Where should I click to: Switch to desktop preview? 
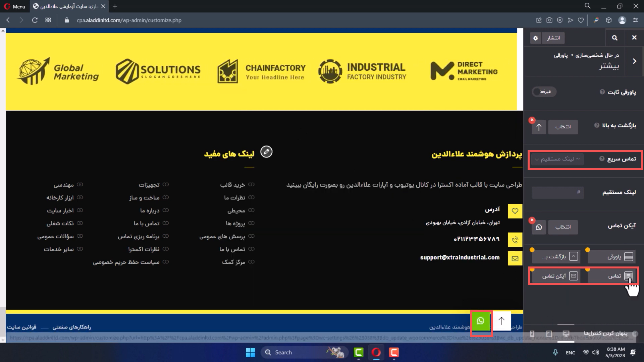click(x=566, y=334)
